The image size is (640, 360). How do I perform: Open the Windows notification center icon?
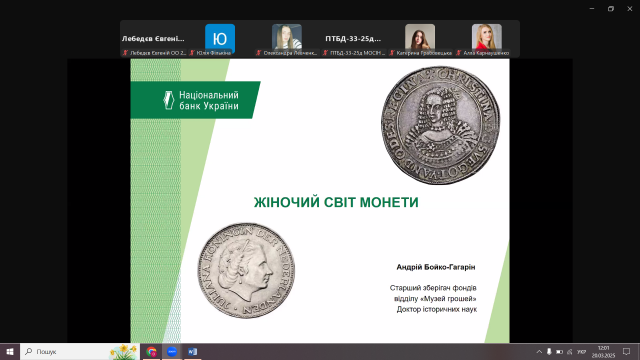[627, 351]
